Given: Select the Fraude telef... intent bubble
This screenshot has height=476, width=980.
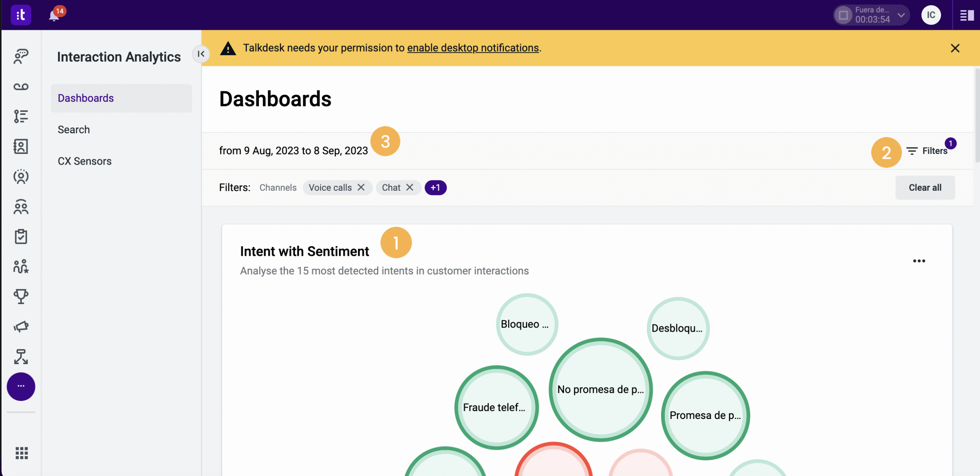Looking at the screenshot, I should tap(497, 407).
